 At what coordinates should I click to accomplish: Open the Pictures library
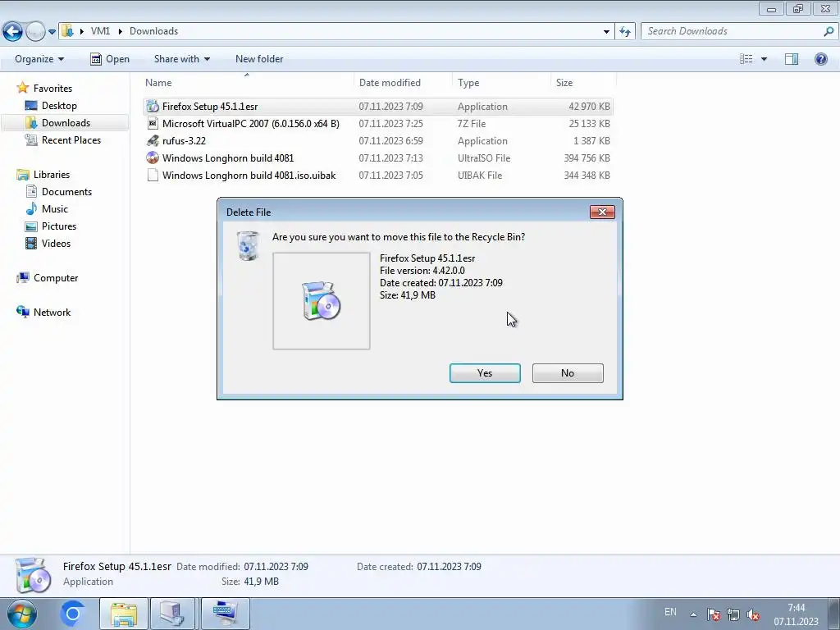[59, 226]
